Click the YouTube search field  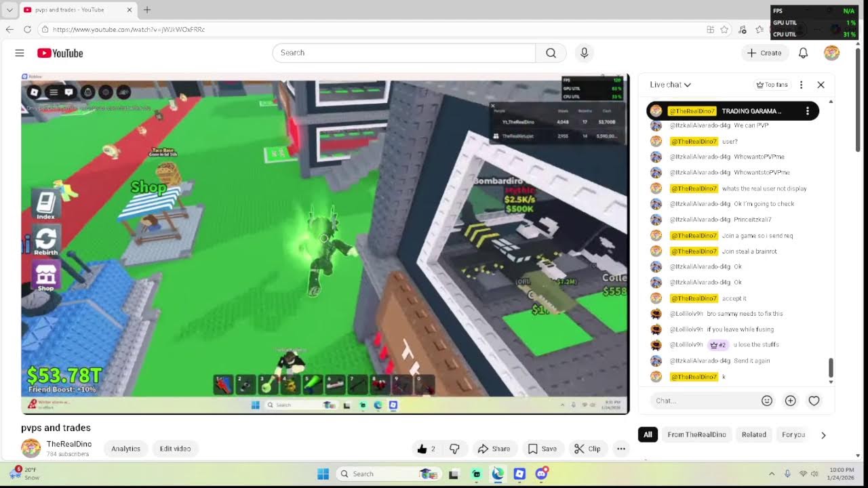pyautogui.click(x=404, y=53)
